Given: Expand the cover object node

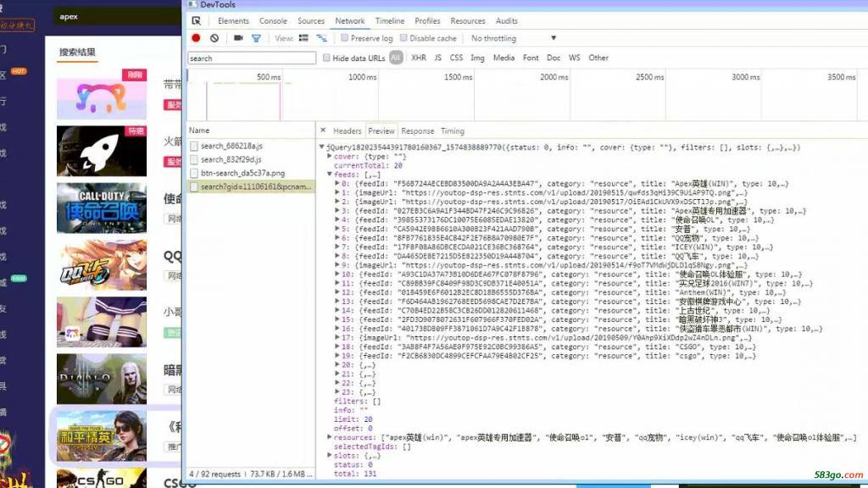Looking at the screenshot, I should 330,156.
